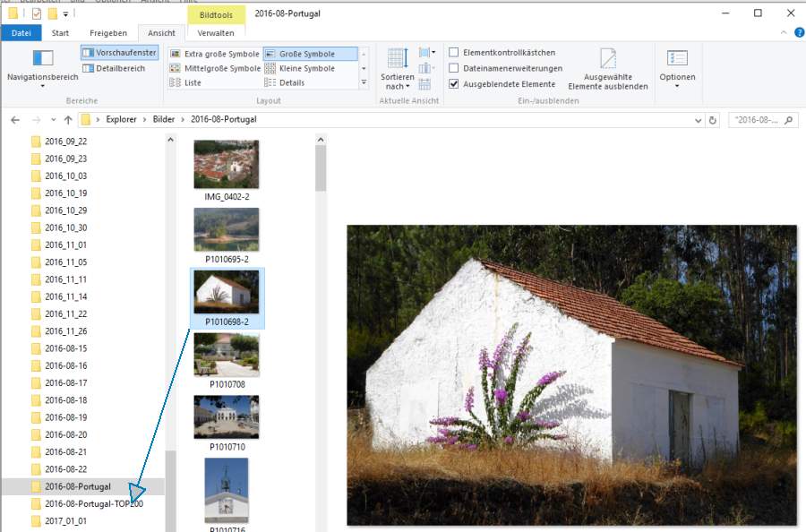806x532 pixels.
Task: Open the Datei menu tab
Action: [21, 33]
